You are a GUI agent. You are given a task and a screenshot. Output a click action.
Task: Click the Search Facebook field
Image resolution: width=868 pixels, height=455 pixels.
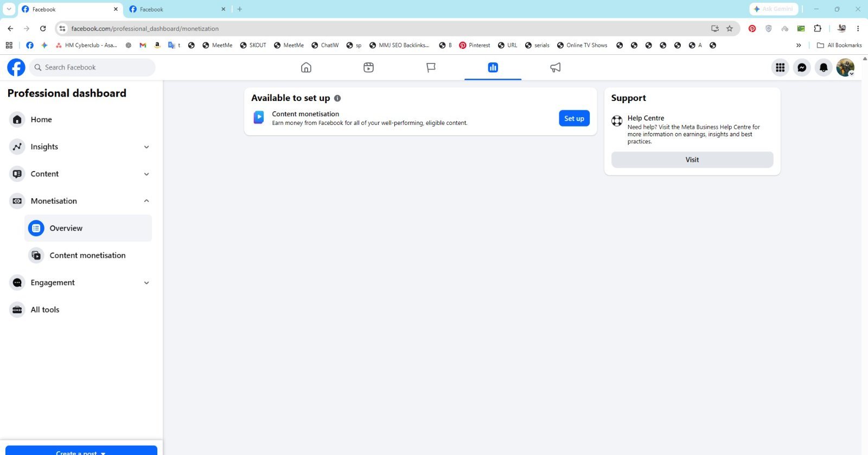(x=92, y=67)
